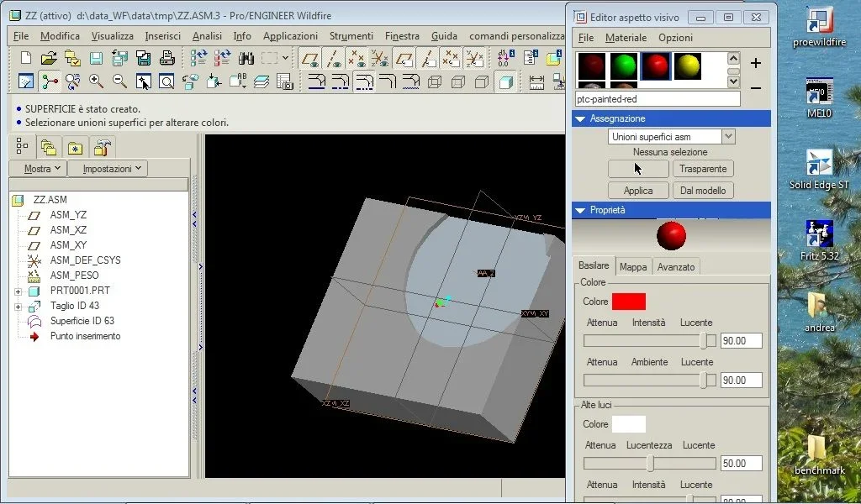Set working directory with the checked folders icon
This screenshot has height=504, width=861.
[x=72, y=58]
